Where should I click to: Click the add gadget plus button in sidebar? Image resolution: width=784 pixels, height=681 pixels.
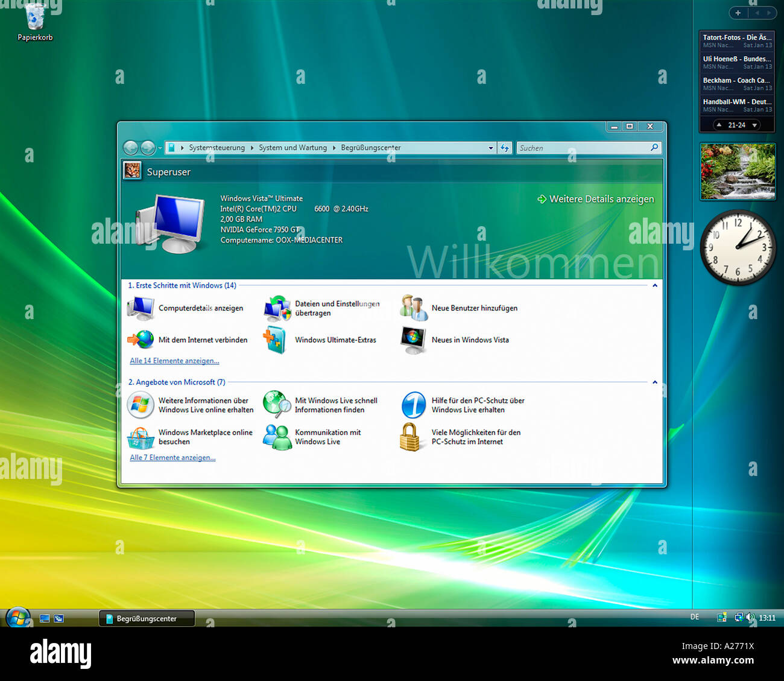738,13
